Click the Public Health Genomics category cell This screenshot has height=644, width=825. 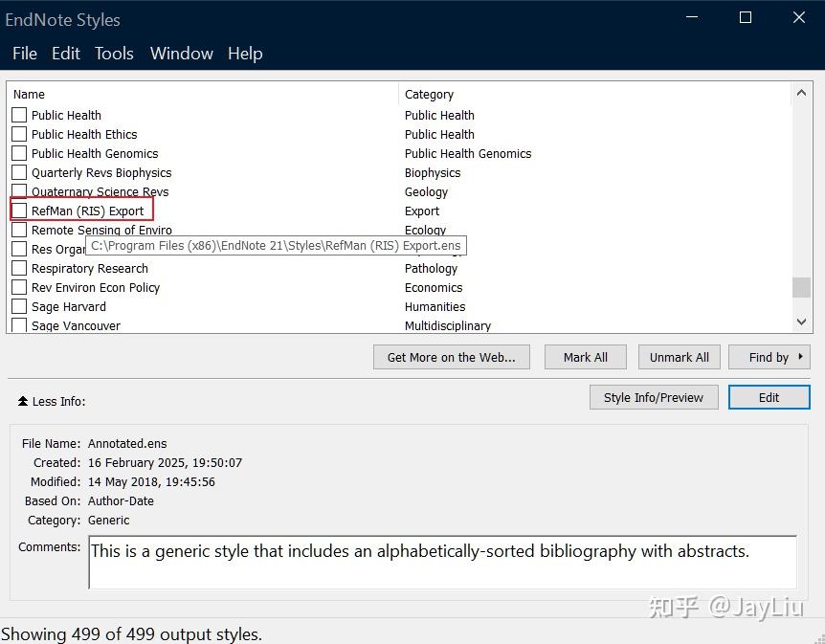[468, 154]
